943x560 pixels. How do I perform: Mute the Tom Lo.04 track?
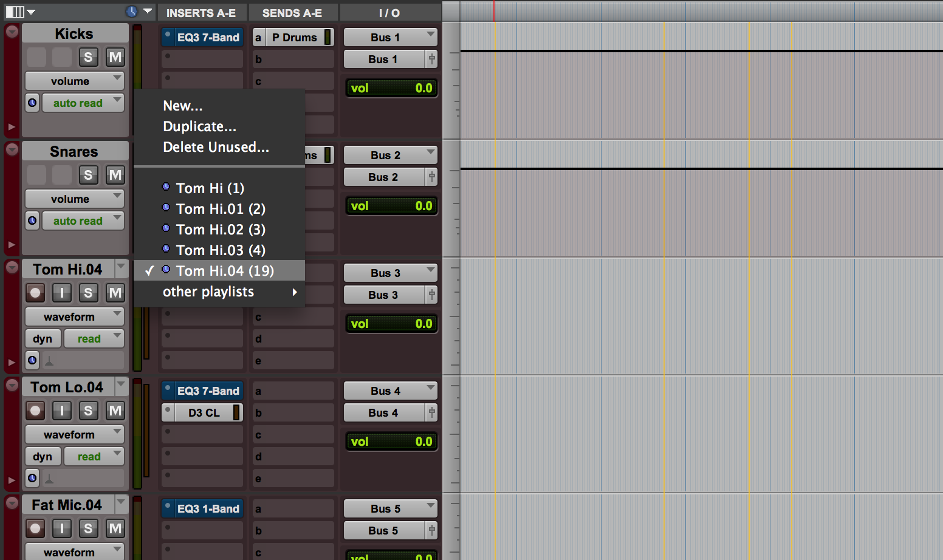click(x=115, y=411)
